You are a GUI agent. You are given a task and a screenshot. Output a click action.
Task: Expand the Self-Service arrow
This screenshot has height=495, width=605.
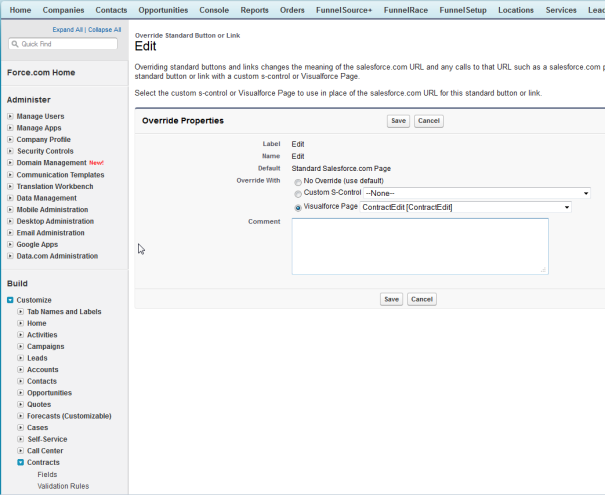tap(21, 439)
